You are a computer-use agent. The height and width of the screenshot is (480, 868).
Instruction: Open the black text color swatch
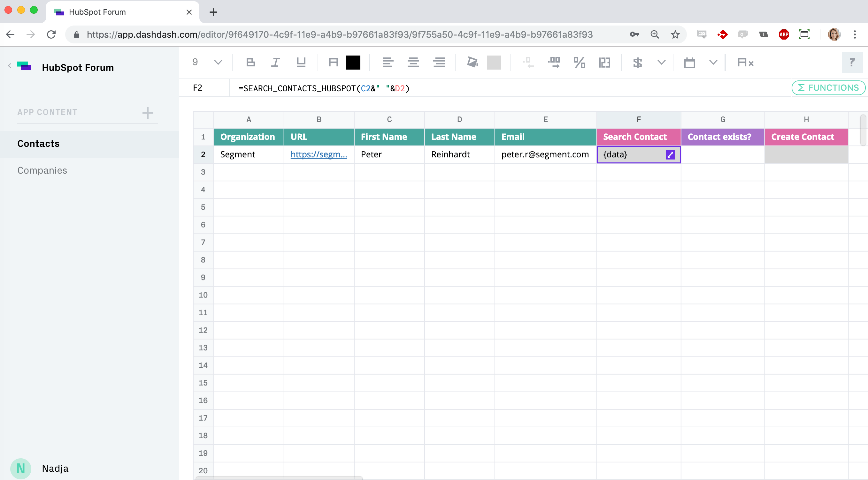point(353,63)
